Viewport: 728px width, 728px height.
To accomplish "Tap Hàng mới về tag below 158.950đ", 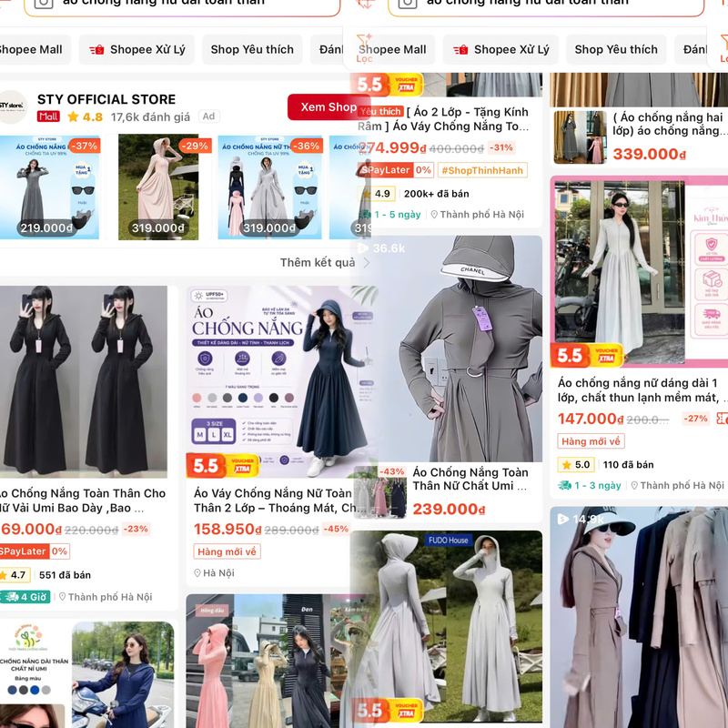I will tap(227, 551).
